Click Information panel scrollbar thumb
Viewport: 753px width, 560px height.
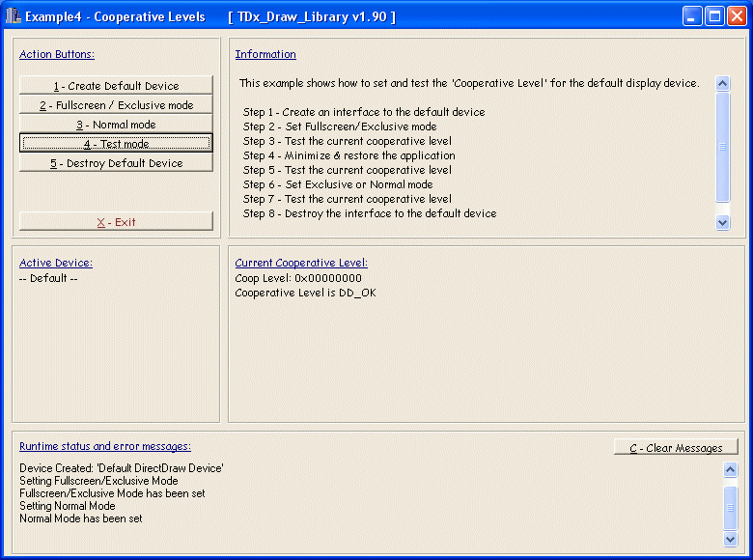(x=723, y=147)
